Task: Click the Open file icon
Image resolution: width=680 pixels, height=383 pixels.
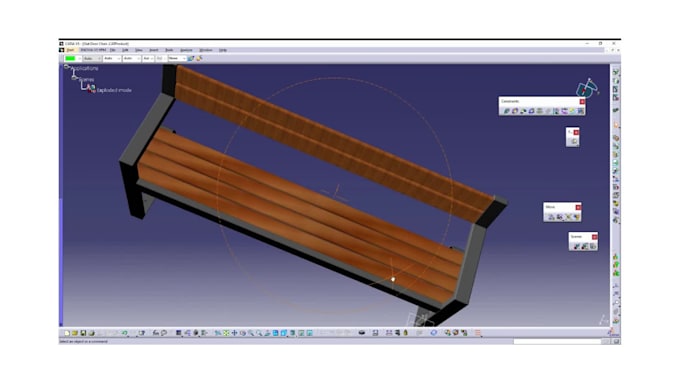Action: 75,333
